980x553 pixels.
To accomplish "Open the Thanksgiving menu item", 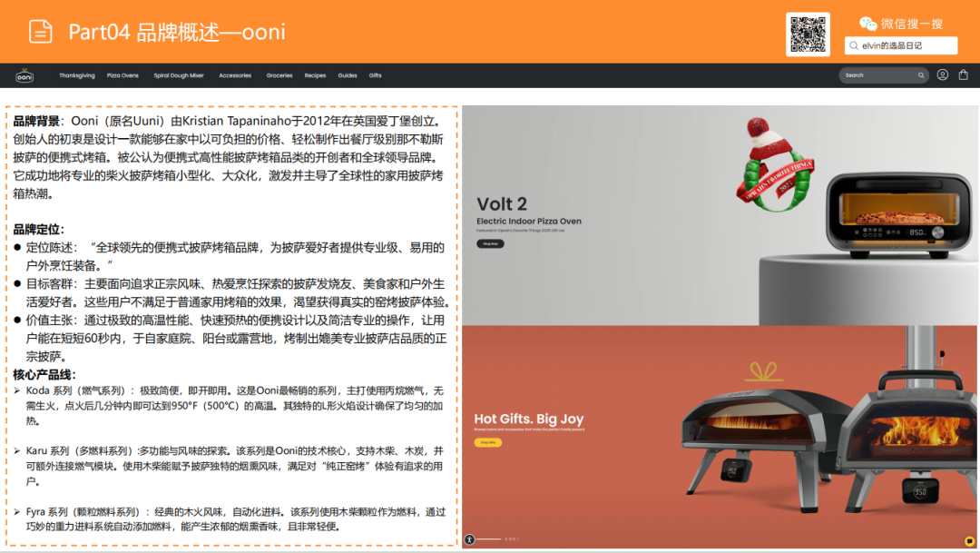I will 77,75.
